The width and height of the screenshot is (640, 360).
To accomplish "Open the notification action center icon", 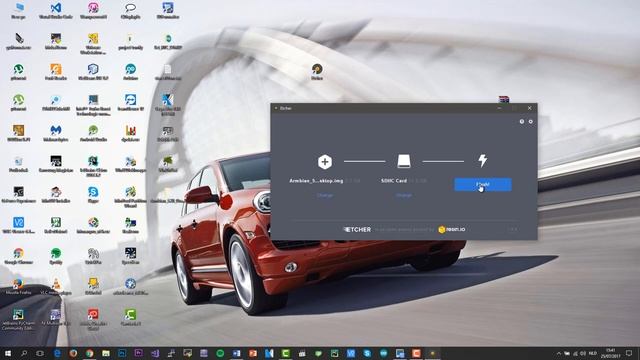I will pyautogui.click(x=629, y=353).
